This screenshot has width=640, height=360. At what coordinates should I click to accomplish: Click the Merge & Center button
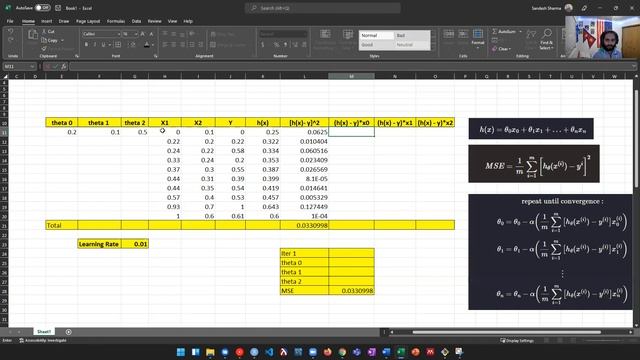coord(228,44)
